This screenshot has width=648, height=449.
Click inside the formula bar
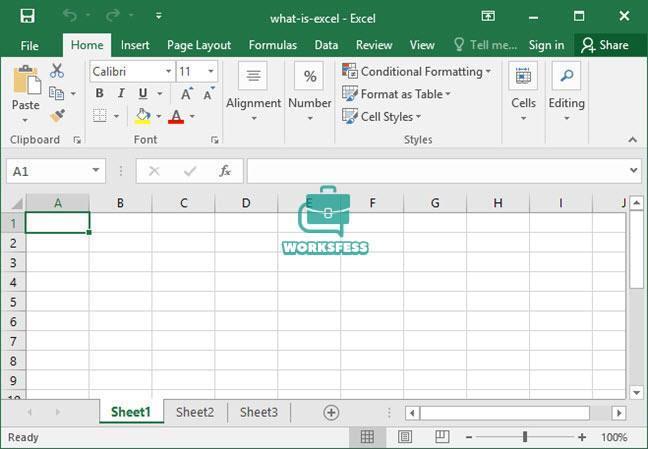click(x=436, y=171)
